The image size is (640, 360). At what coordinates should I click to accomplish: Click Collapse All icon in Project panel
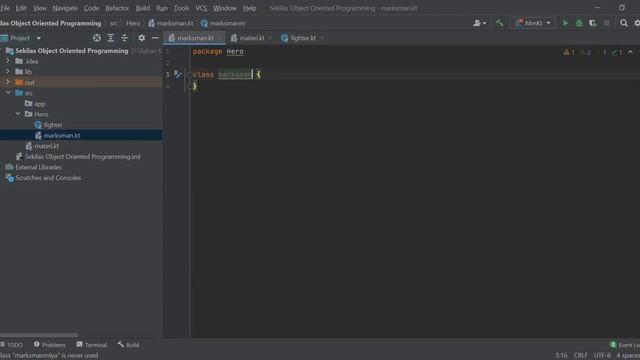[x=124, y=38]
